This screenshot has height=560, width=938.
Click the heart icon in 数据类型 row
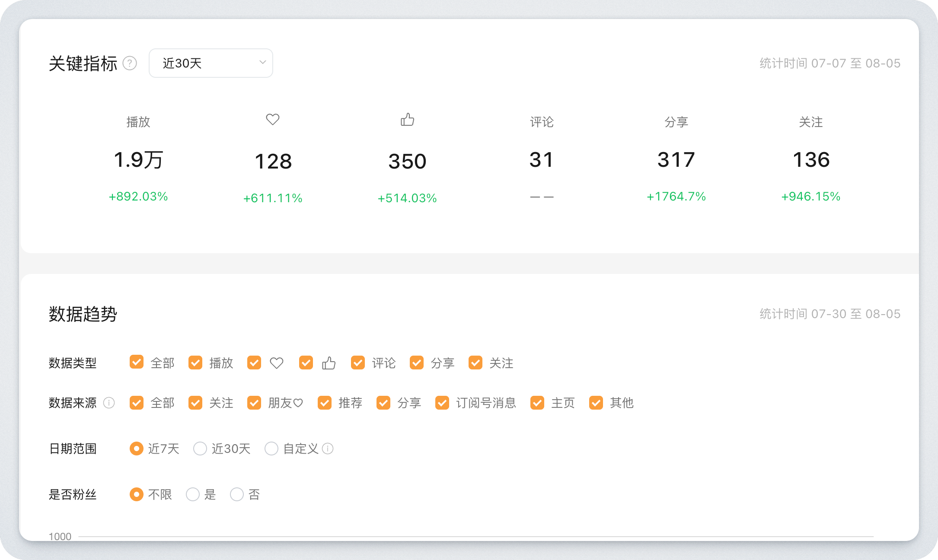pos(277,363)
